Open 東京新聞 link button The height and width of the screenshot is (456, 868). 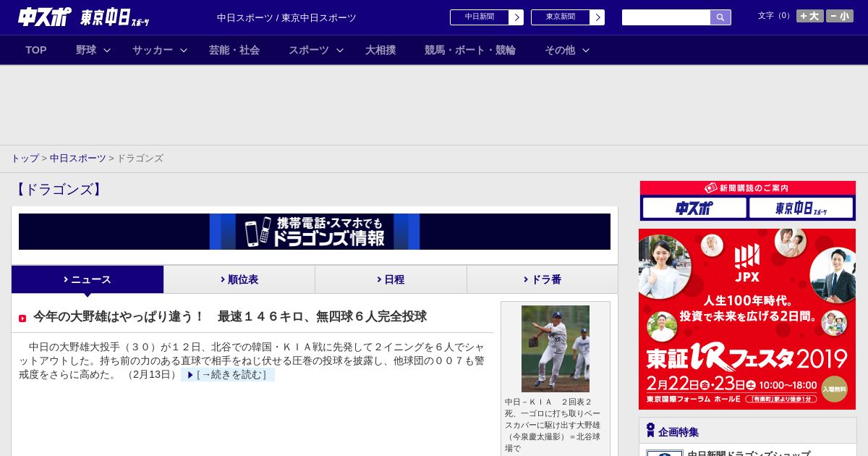coord(561,17)
